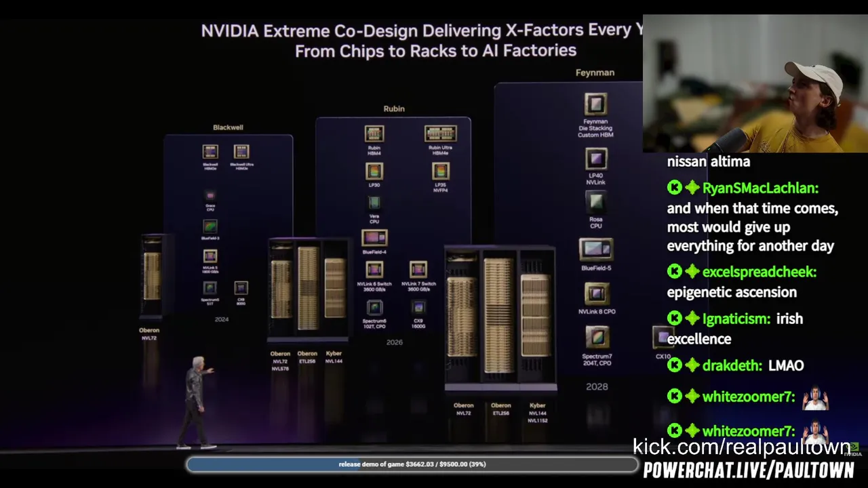
Task: Click the Spectrum5 51T chip icon
Action: point(210,288)
